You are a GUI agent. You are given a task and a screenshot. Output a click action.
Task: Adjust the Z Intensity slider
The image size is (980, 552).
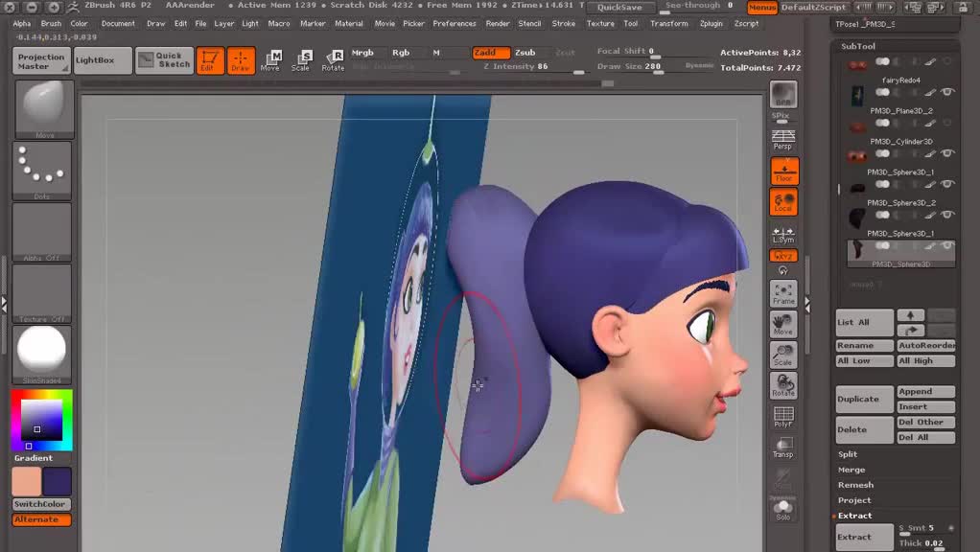tap(534, 68)
